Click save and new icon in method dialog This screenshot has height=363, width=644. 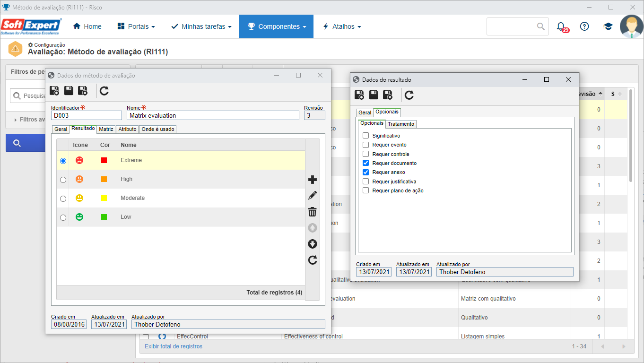point(54,91)
